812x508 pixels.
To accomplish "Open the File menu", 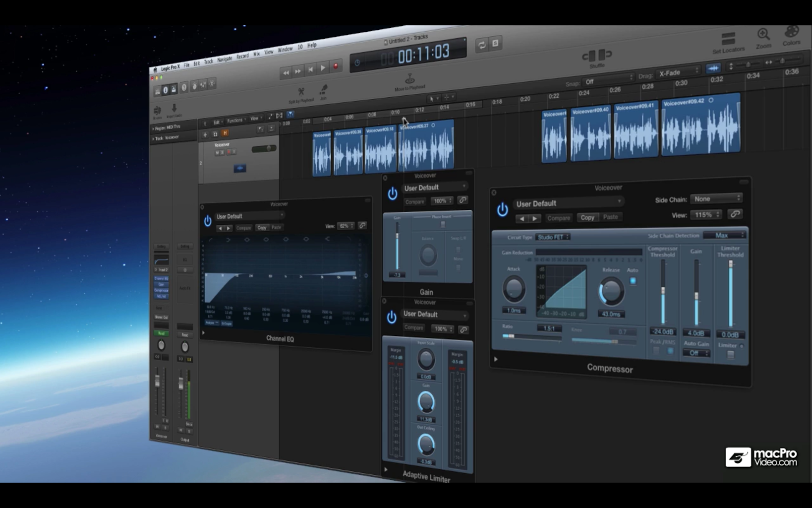I will tap(186, 65).
